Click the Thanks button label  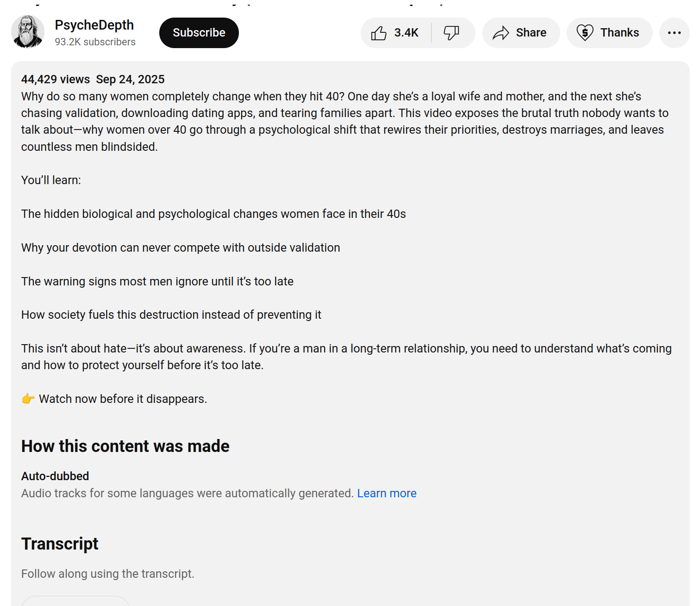click(x=619, y=33)
